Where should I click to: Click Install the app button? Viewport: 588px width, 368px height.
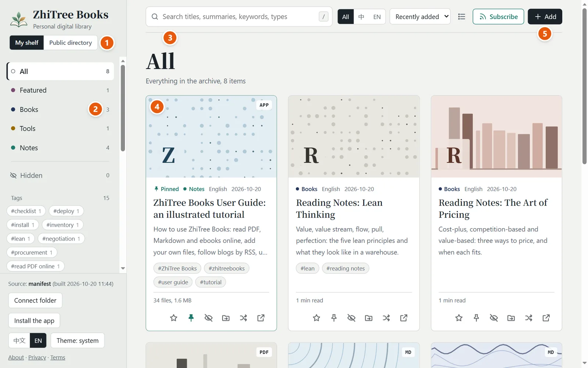coord(34,321)
